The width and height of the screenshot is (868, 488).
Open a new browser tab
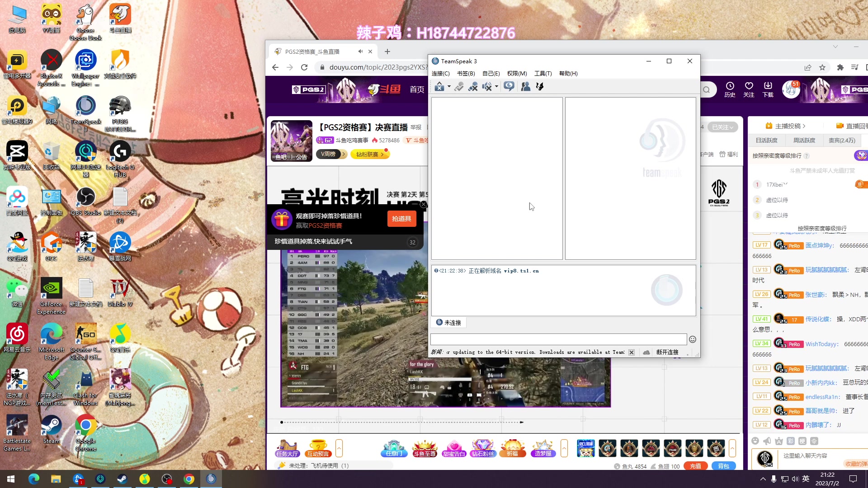(387, 52)
